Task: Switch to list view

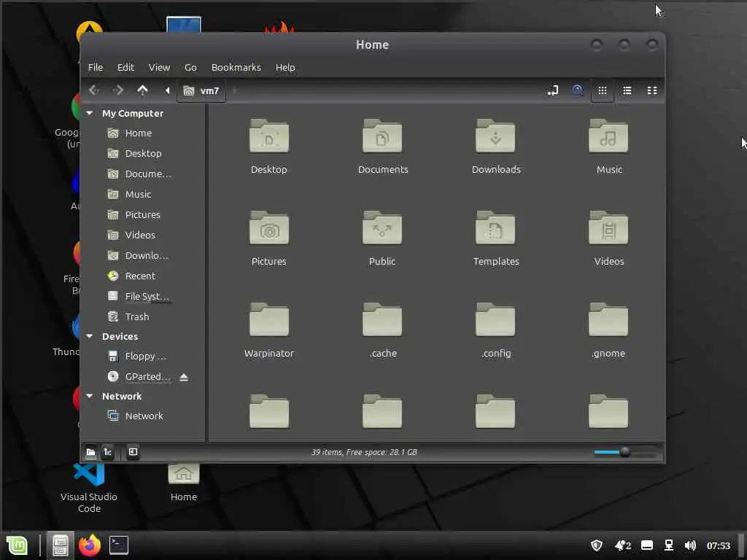Action: 627,90
